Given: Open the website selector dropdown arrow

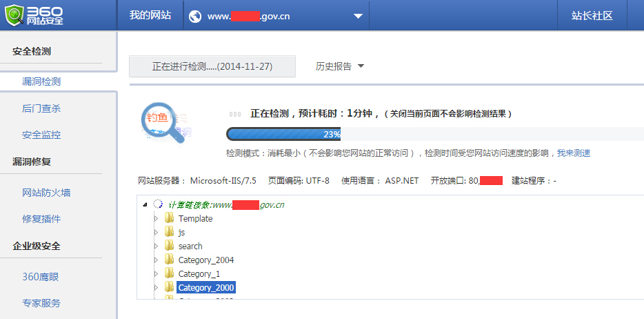Looking at the screenshot, I should tap(358, 17).
